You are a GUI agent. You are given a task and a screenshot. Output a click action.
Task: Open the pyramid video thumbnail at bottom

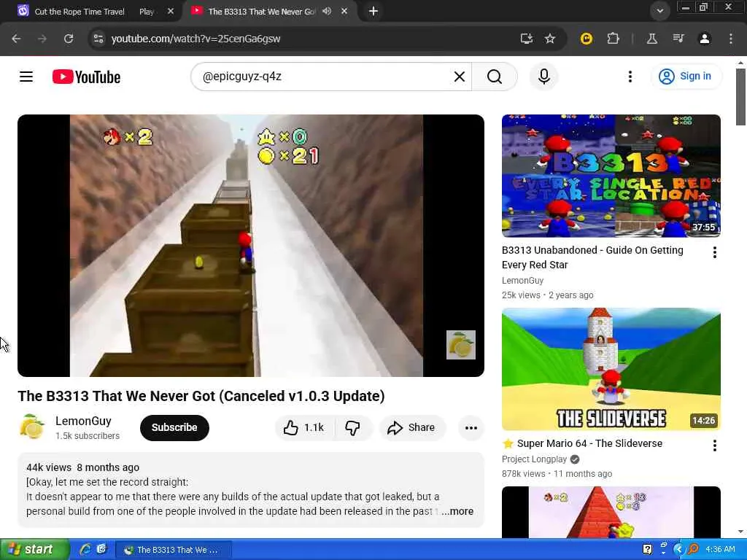tap(611, 512)
